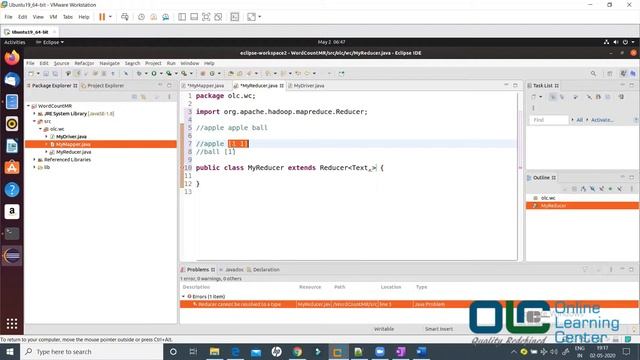This screenshot has height=360, width=640.
Task: Open the Java perspective icon at toolbar right
Action: pos(623,73)
